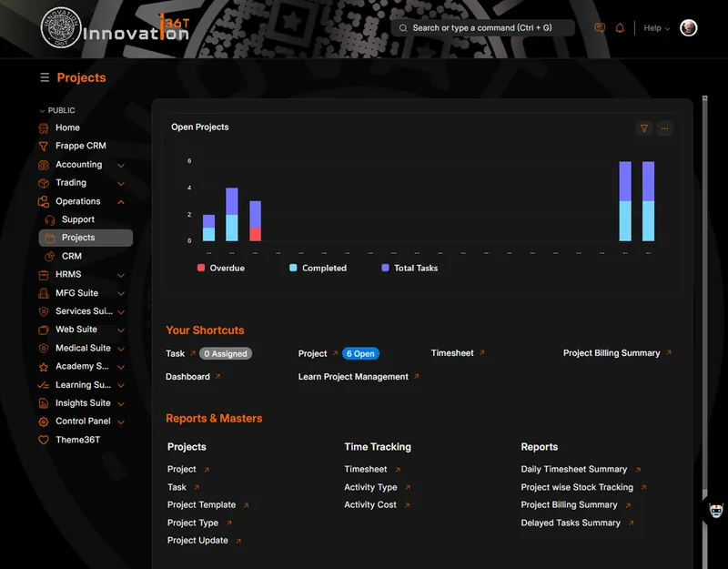Click the Support headset icon
Image resolution: width=728 pixels, height=569 pixels.
(50, 219)
